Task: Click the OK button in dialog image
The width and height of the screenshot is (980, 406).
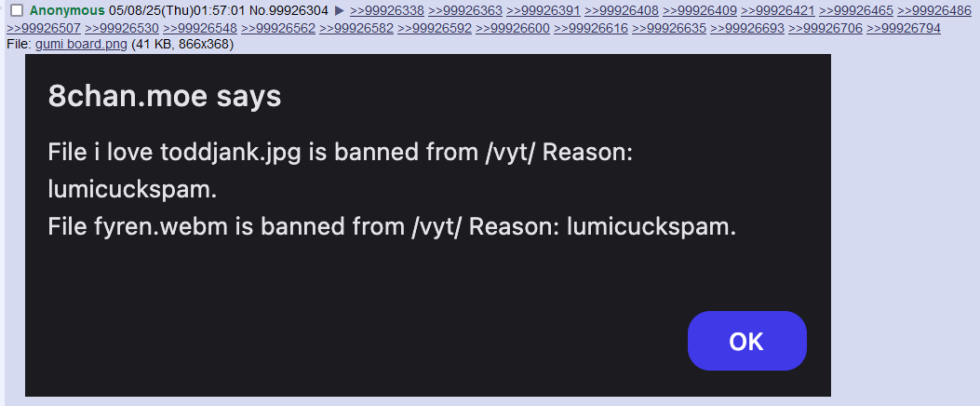Action: 747,341
